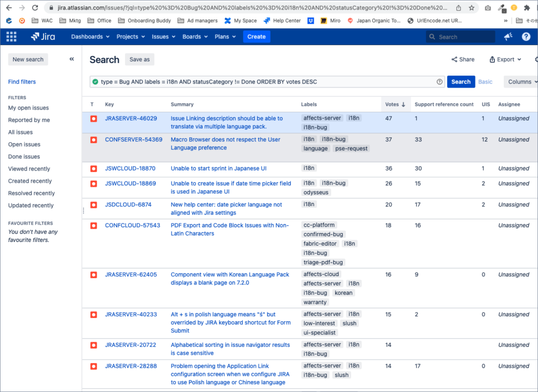Sort by the Key column header
Image resolution: width=538 pixels, height=392 pixels.
[109, 104]
